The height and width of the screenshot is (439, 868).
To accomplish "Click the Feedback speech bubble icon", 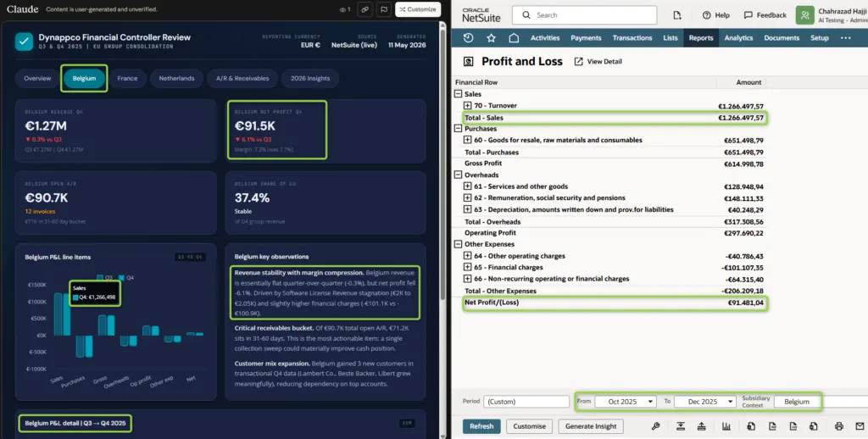I will click(748, 15).
